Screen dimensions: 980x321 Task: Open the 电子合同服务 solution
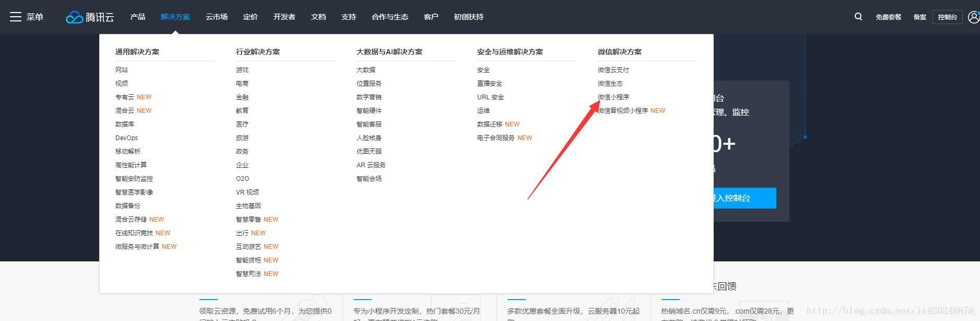pos(496,138)
